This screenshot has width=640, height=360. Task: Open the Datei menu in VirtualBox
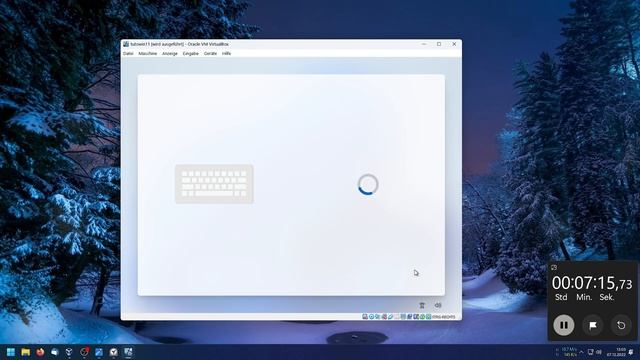pyautogui.click(x=128, y=53)
